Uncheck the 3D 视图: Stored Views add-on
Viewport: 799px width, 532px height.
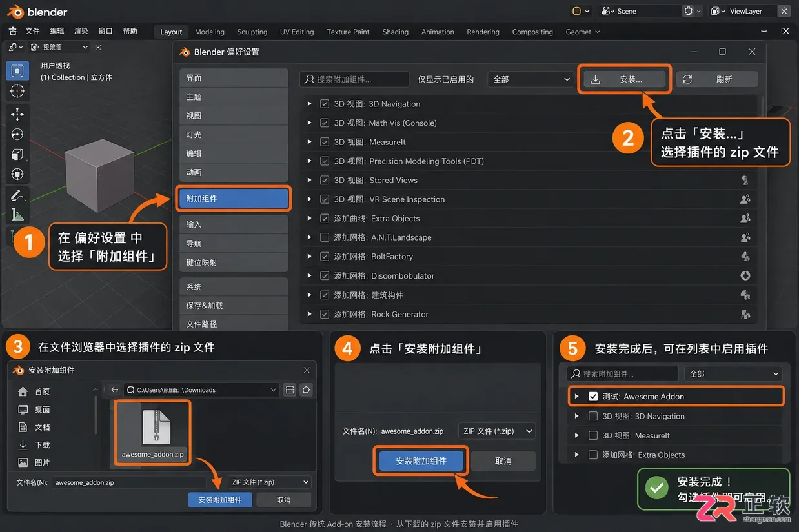[x=325, y=180]
